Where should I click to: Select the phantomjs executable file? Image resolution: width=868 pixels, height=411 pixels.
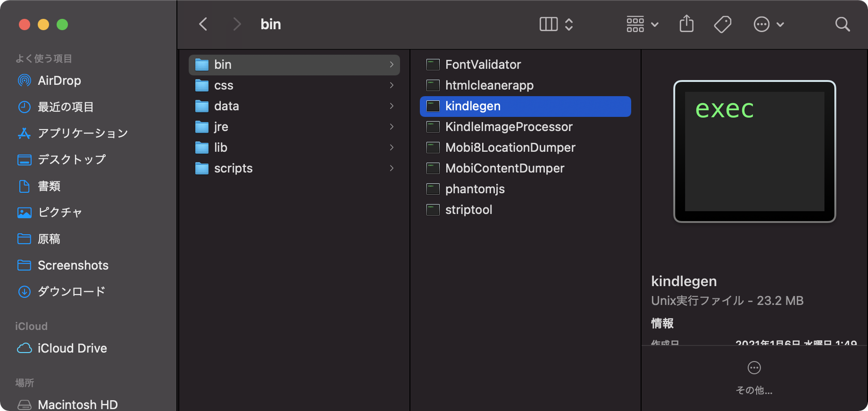(475, 189)
